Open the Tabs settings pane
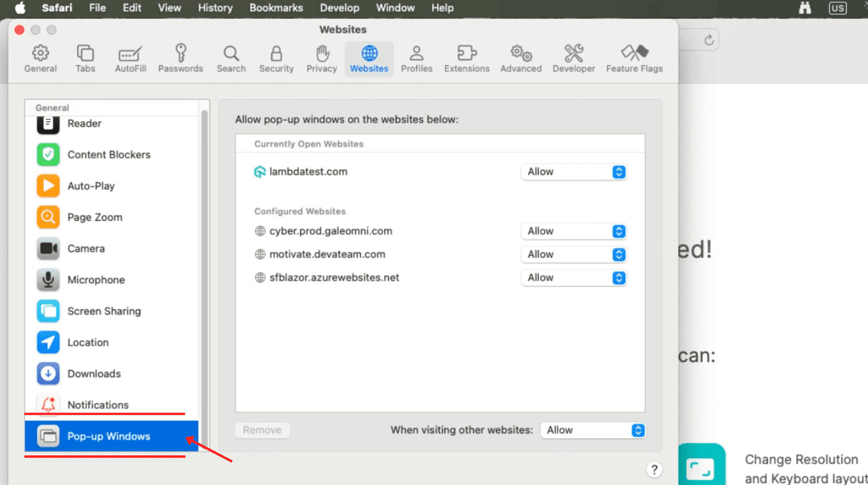This screenshot has width=868, height=485. point(85,59)
